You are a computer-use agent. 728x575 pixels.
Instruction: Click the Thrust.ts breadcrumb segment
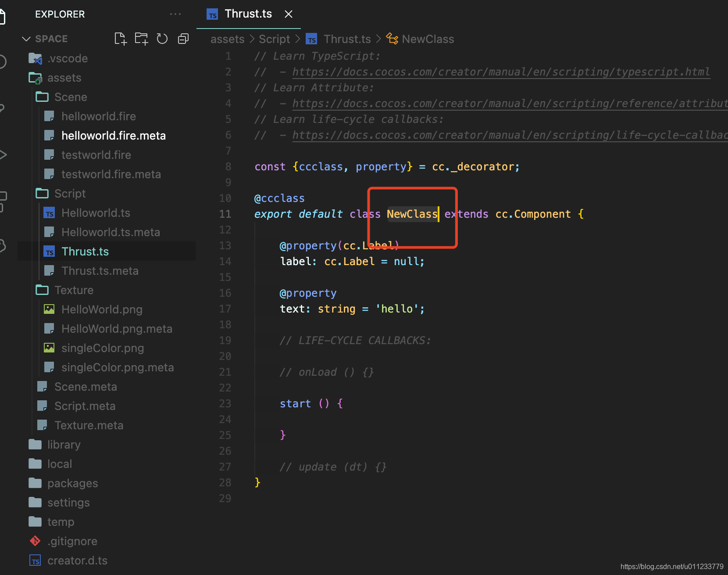(347, 39)
